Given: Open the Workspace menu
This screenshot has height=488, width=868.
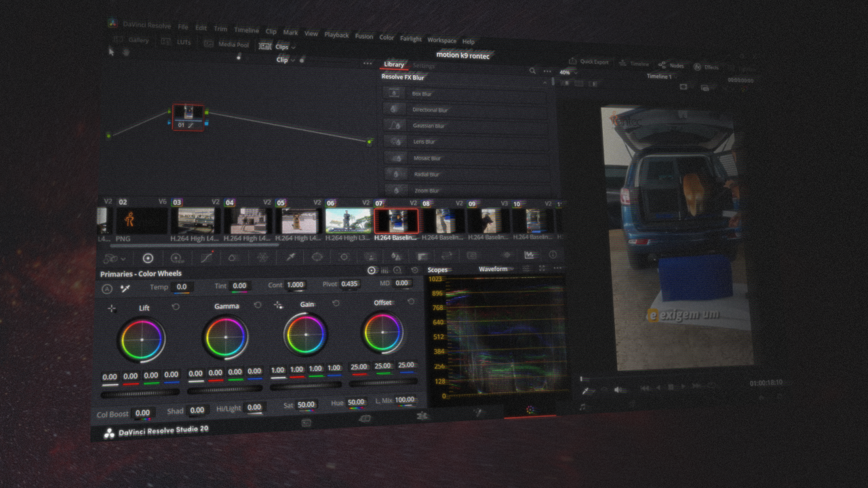Looking at the screenshot, I should [441, 41].
